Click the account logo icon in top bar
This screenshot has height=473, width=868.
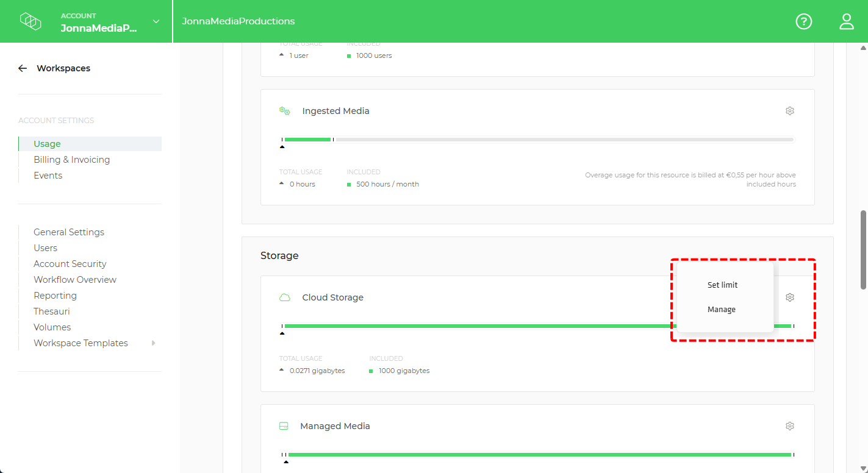point(30,21)
